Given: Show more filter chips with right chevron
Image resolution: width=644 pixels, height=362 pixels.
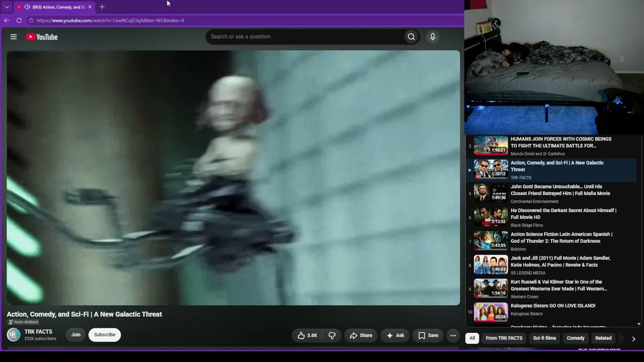Looking at the screenshot, I should coord(633,339).
